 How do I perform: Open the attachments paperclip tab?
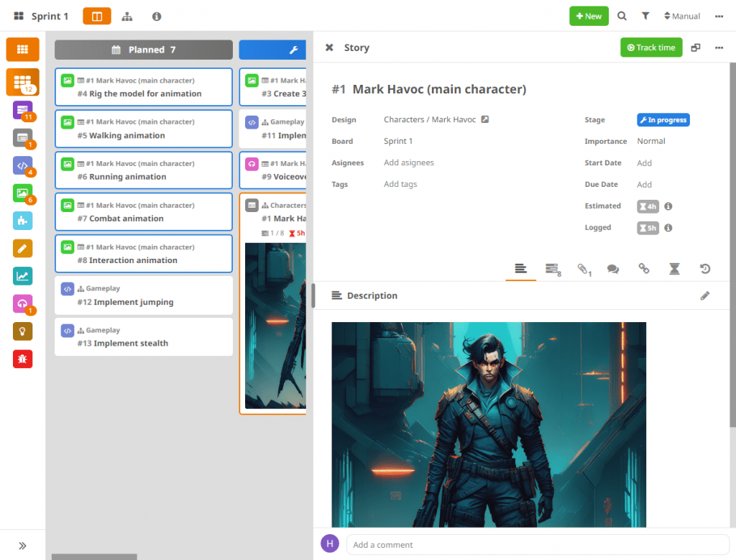pos(584,269)
